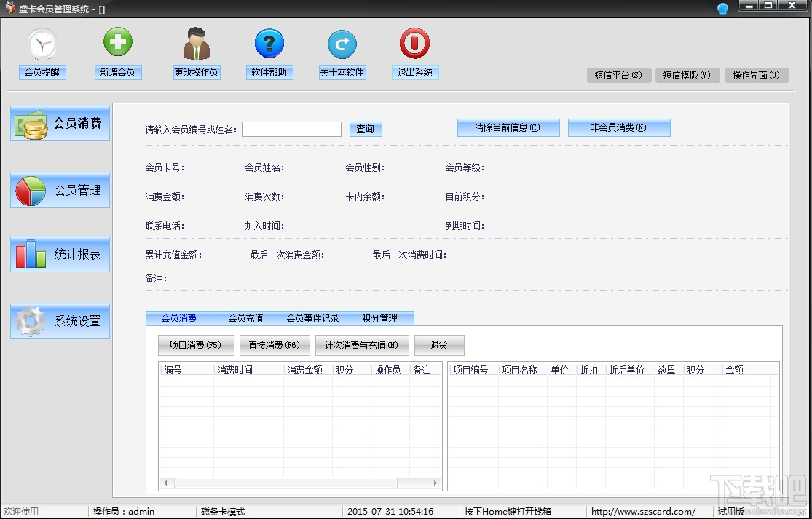Click 直接消费(F6) button
This screenshot has width=812, height=519.
[275, 345]
